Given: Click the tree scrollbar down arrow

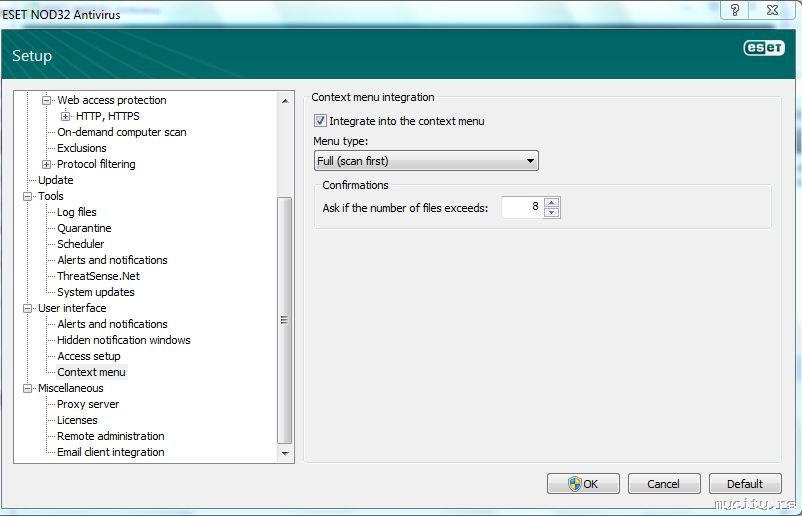Looking at the screenshot, I should 285,453.
